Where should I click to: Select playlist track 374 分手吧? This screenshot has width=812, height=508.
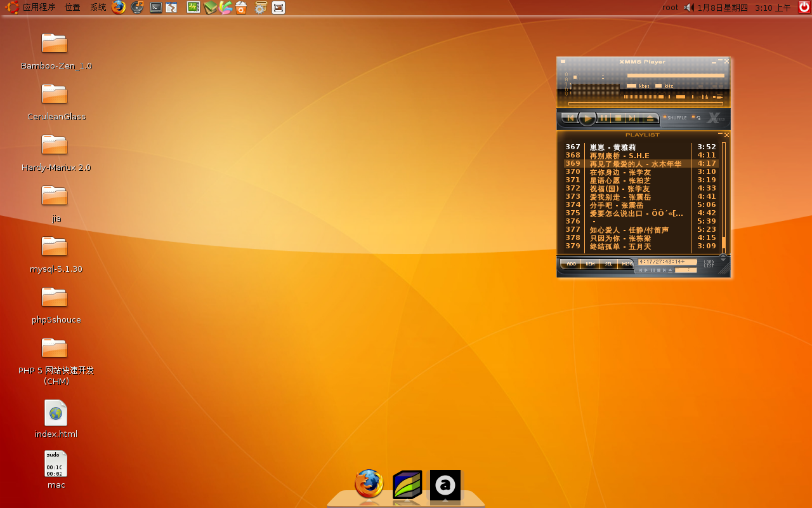coord(641,205)
